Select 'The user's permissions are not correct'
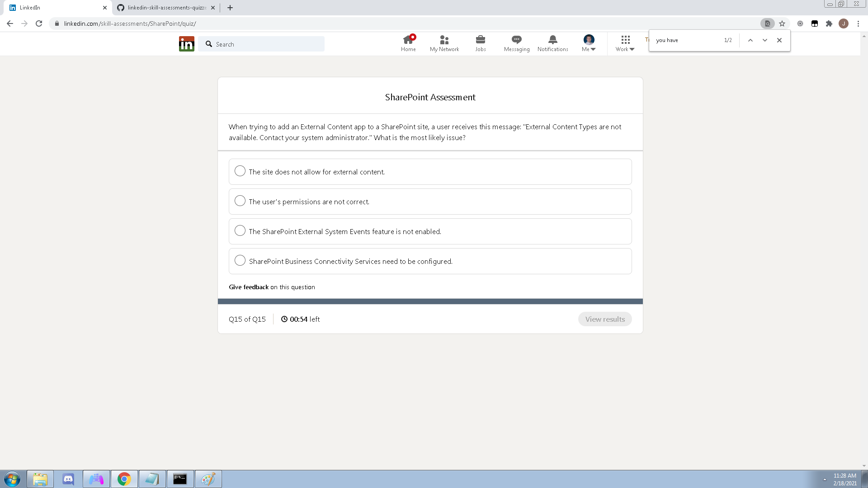Viewport: 868px width, 488px height. point(240,201)
